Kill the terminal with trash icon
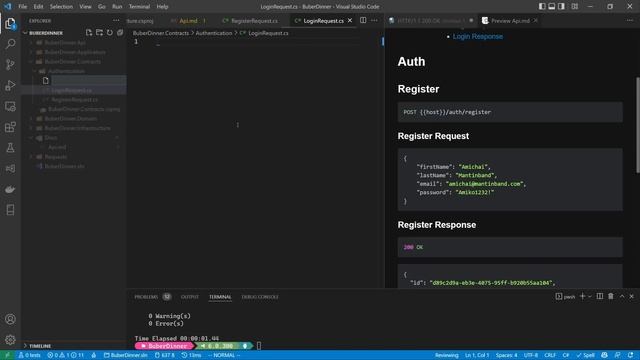 611,296
